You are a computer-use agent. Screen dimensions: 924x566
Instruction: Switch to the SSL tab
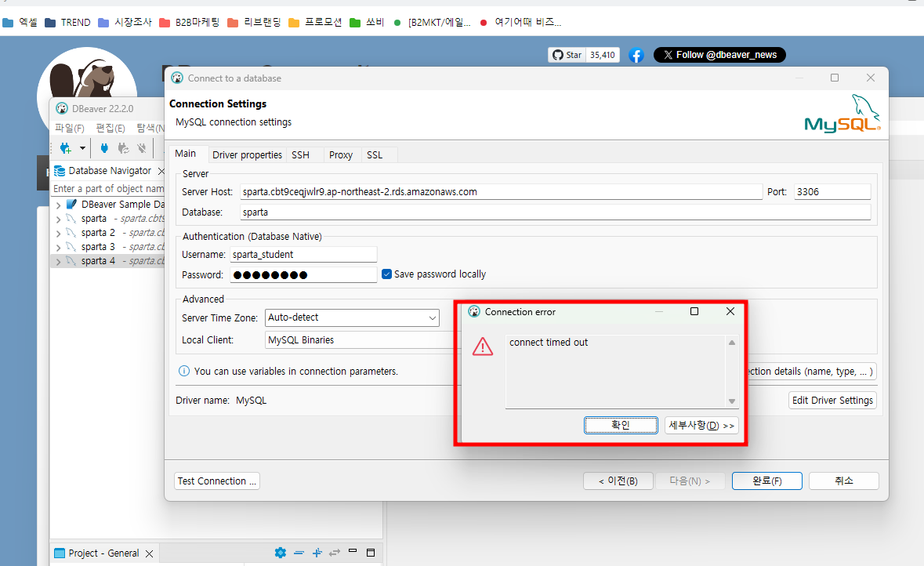(375, 154)
